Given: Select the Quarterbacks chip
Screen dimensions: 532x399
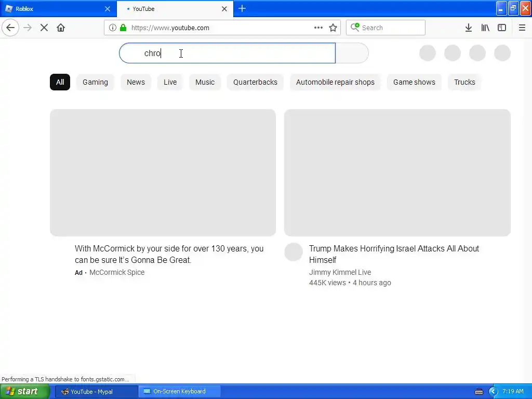Looking at the screenshot, I should coord(255,82).
